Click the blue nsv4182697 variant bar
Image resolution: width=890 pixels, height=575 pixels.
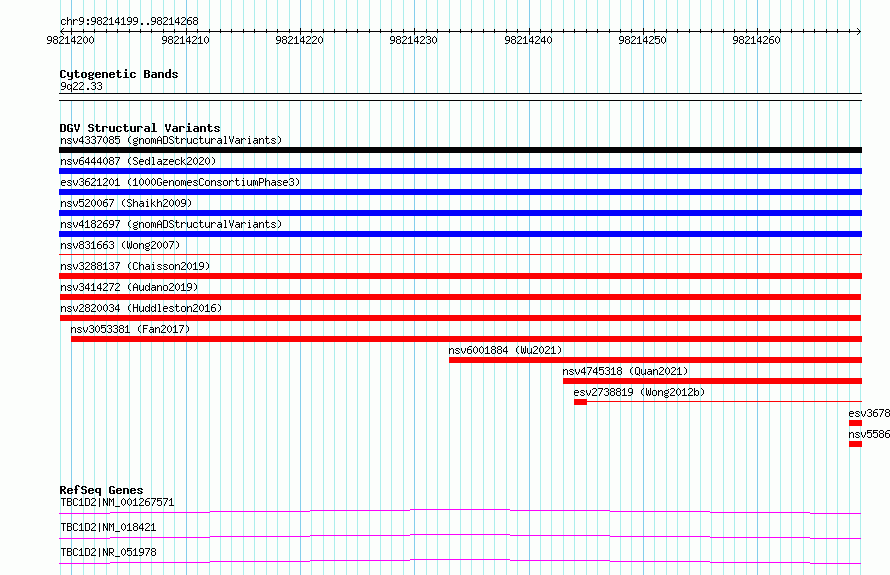coord(460,234)
